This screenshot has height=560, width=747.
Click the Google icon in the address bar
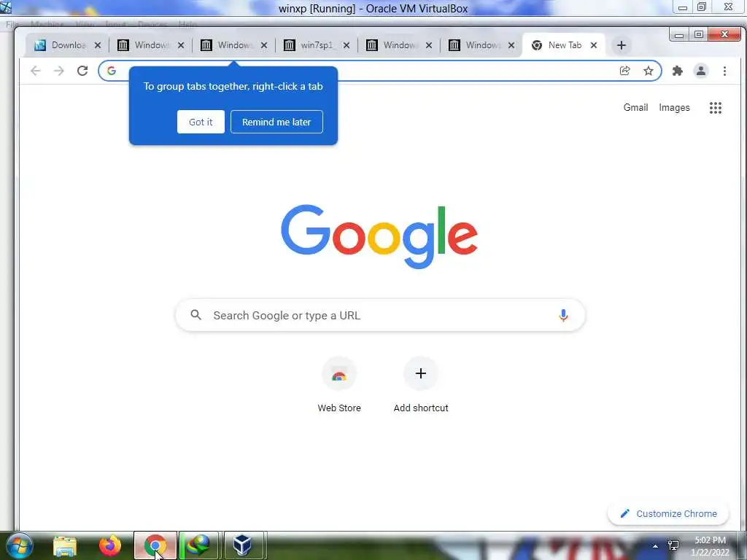pyautogui.click(x=112, y=71)
